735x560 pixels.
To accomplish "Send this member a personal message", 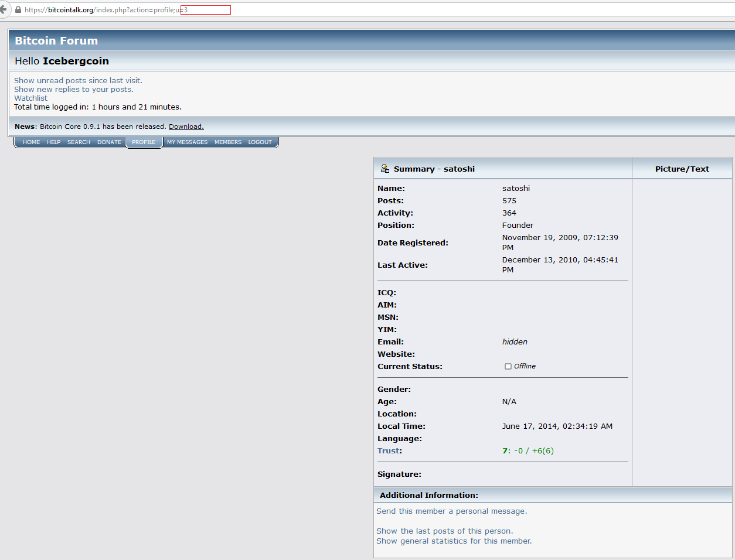I will 452,511.
